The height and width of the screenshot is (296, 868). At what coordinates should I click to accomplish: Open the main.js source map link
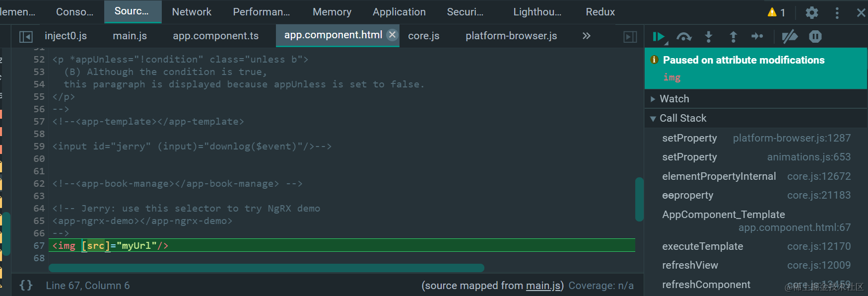tap(543, 286)
